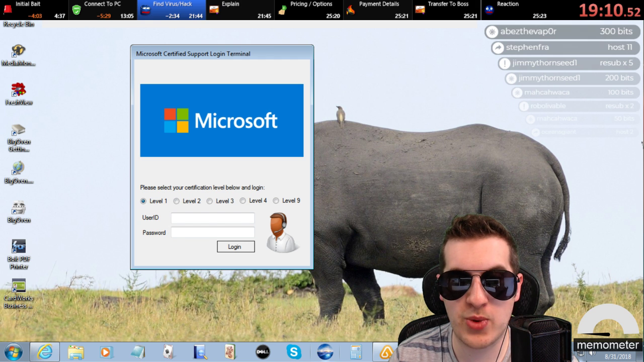Open the notepad icon on the taskbar
The height and width of the screenshot is (362, 644).
137,352
